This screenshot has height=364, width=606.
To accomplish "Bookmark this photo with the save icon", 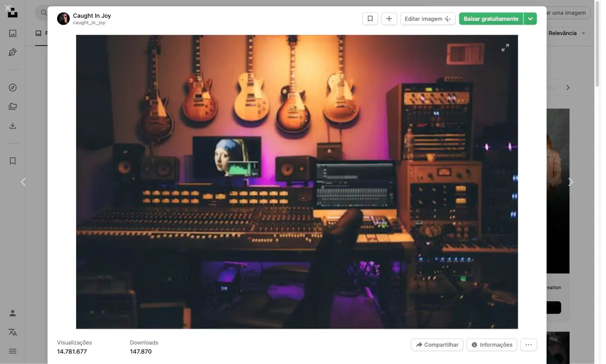I will [x=370, y=19].
